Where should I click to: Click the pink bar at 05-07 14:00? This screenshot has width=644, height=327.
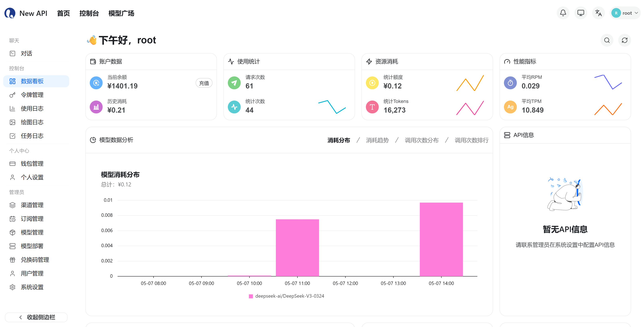(441, 239)
